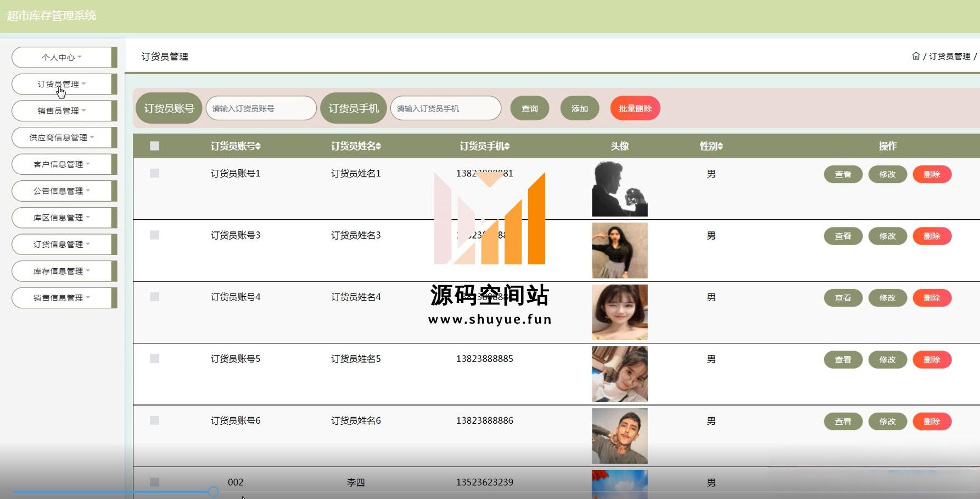The height and width of the screenshot is (499, 980).
Task: Check the row for account 002
Action: click(x=154, y=482)
